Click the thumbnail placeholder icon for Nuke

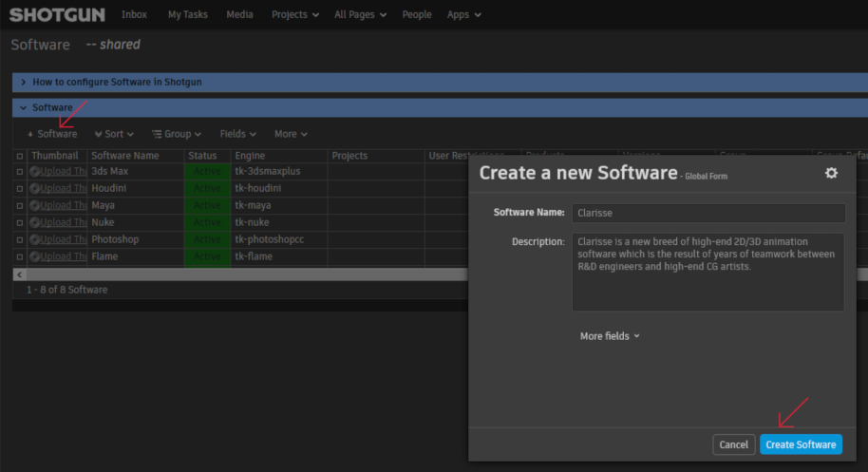click(34, 222)
